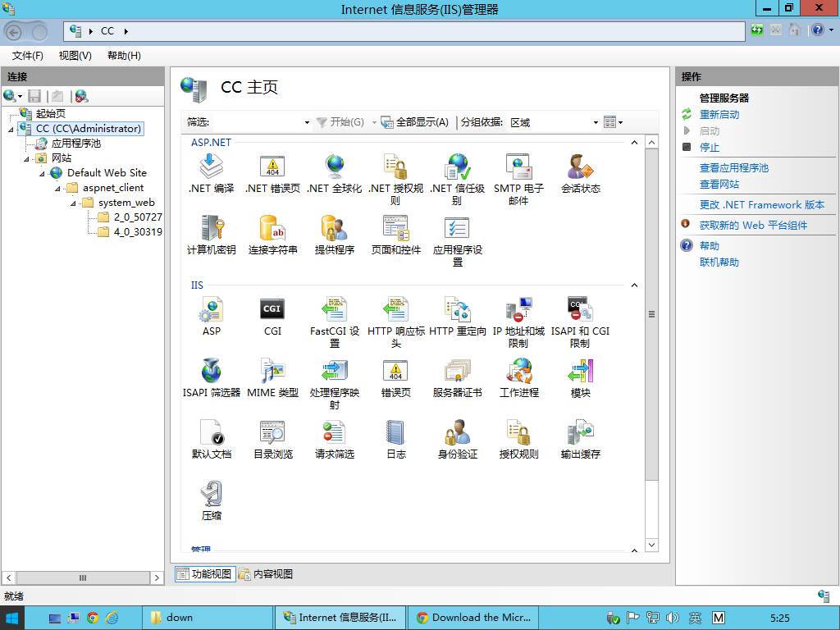Open the 提供程序 feature

335,235
